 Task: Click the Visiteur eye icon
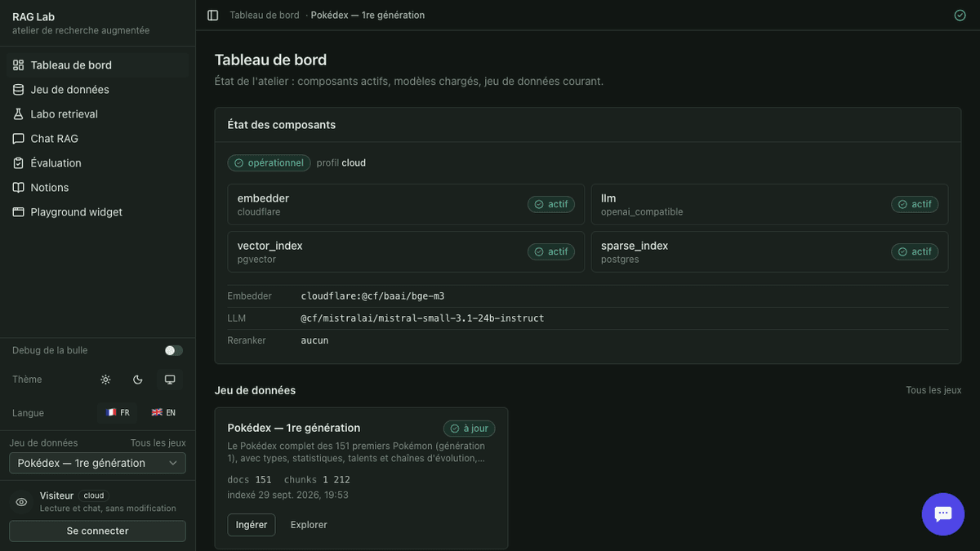(22, 502)
